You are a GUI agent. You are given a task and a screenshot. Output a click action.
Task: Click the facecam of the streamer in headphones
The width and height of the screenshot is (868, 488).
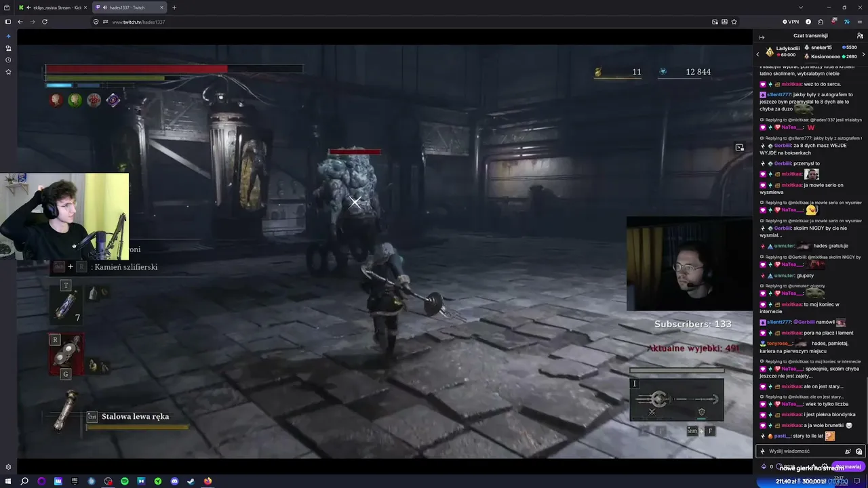[64, 216]
